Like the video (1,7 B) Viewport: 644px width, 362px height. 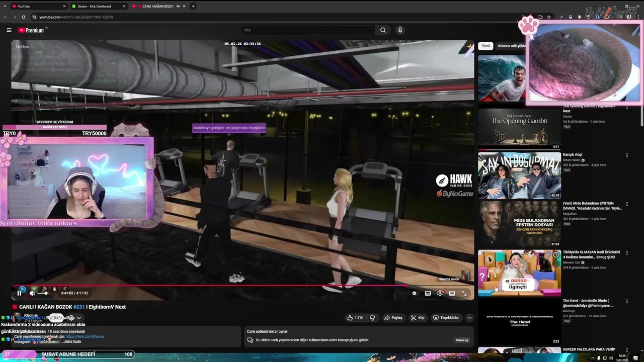[x=355, y=318]
